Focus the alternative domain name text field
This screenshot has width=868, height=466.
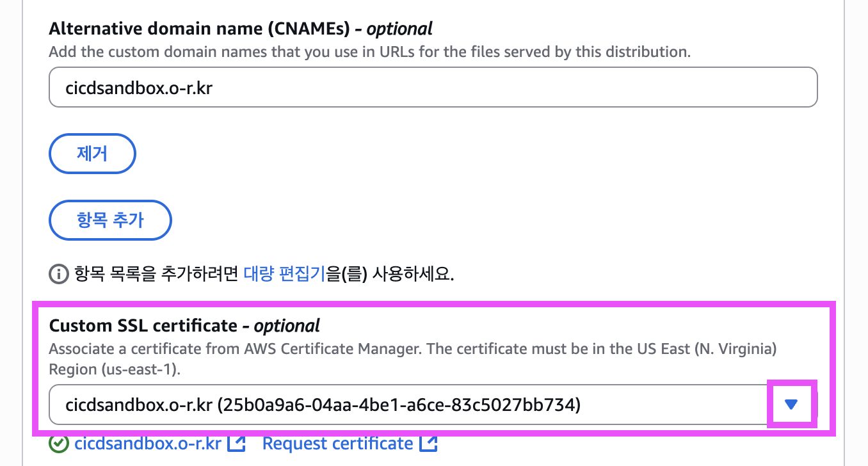click(x=433, y=87)
